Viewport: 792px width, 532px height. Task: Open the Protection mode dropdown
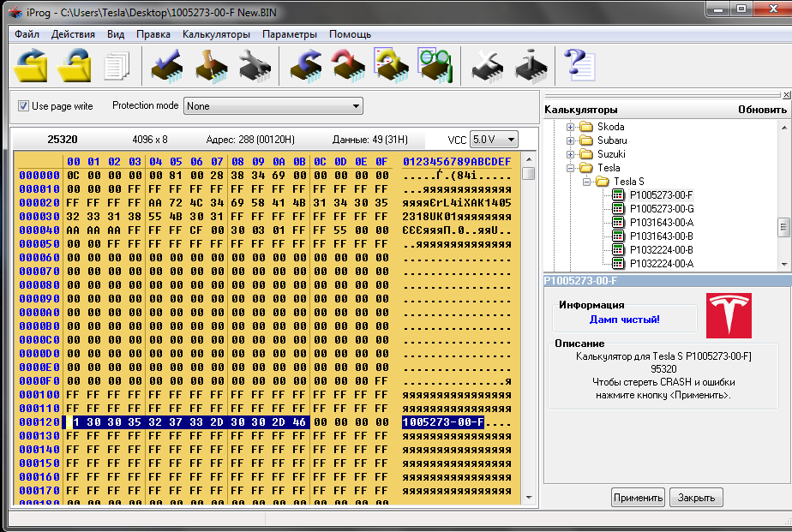pyautogui.click(x=273, y=106)
